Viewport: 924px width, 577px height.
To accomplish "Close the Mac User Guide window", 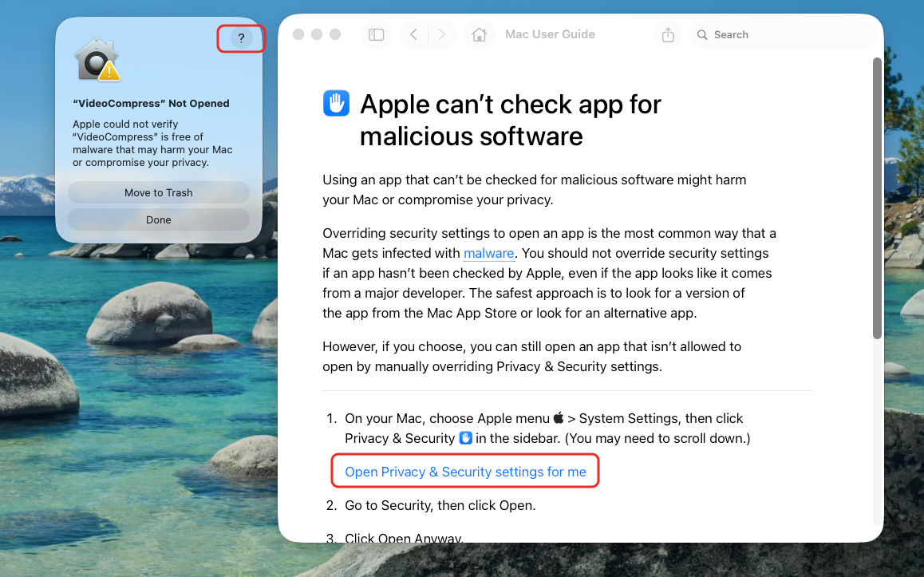I will tap(298, 35).
